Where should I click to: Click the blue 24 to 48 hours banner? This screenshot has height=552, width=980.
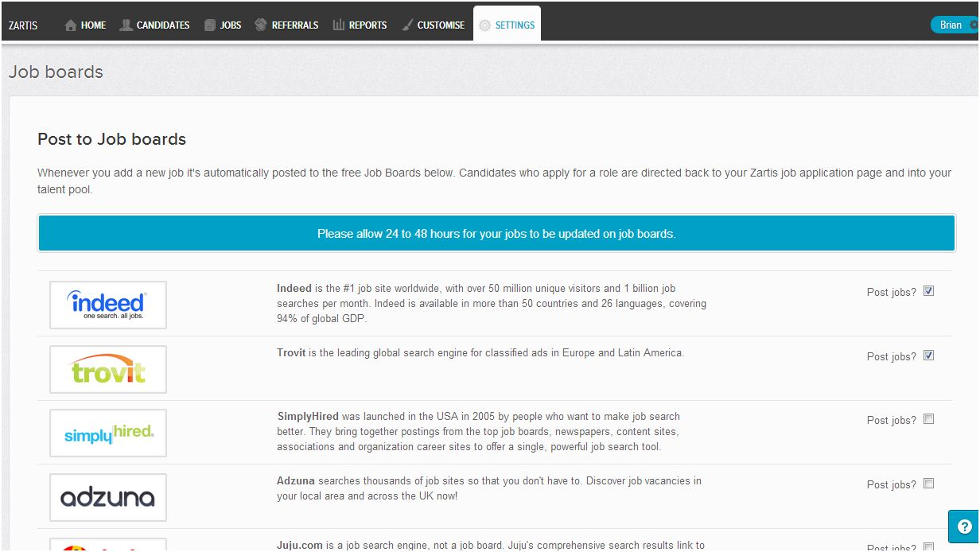496,234
